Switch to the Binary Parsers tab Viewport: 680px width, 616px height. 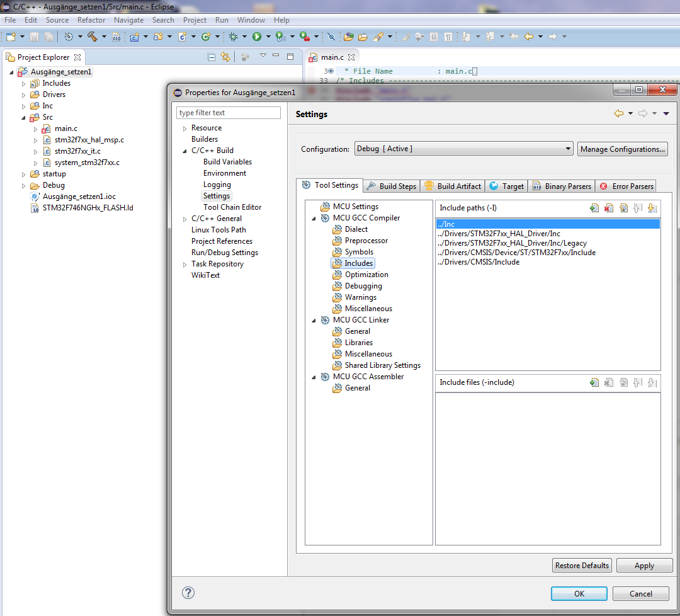(562, 186)
